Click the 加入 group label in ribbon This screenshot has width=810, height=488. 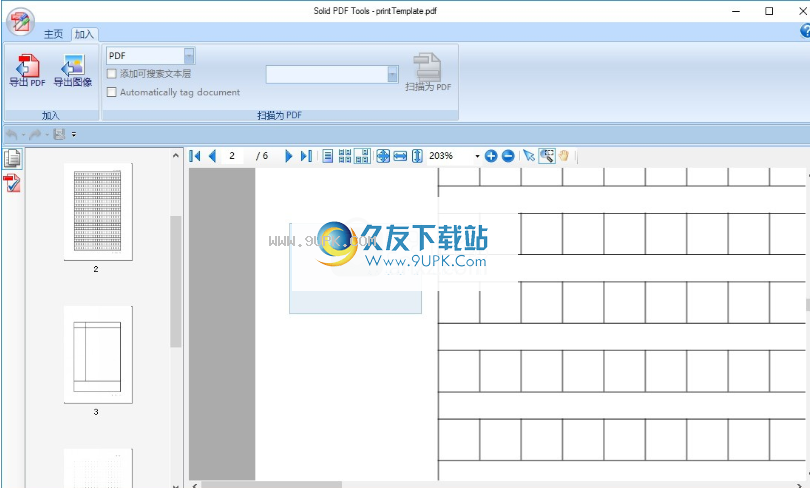(51, 116)
